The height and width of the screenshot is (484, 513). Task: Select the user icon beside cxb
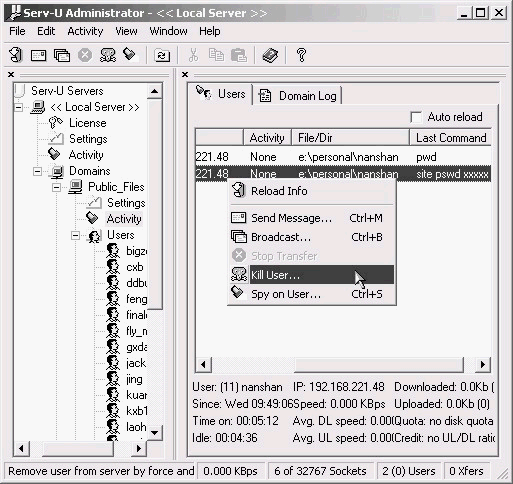click(x=113, y=267)
